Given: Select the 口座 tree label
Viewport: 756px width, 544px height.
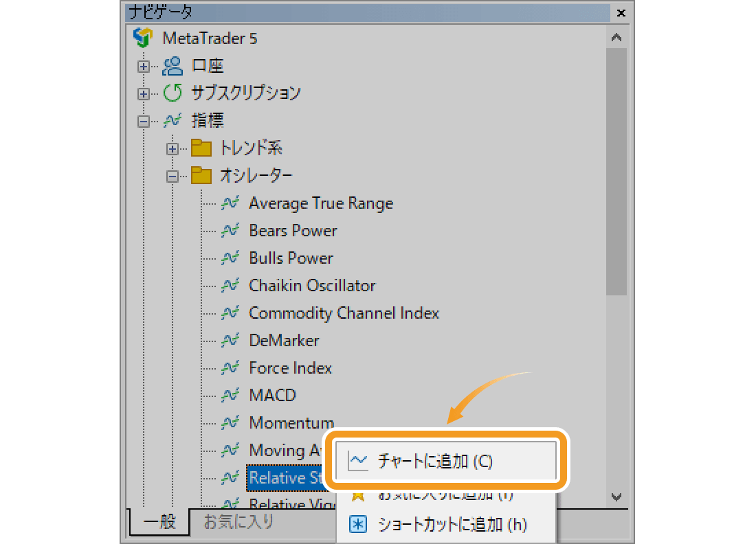Looking at the screenshot, I should pyautogui.click(x=208, y=65).
